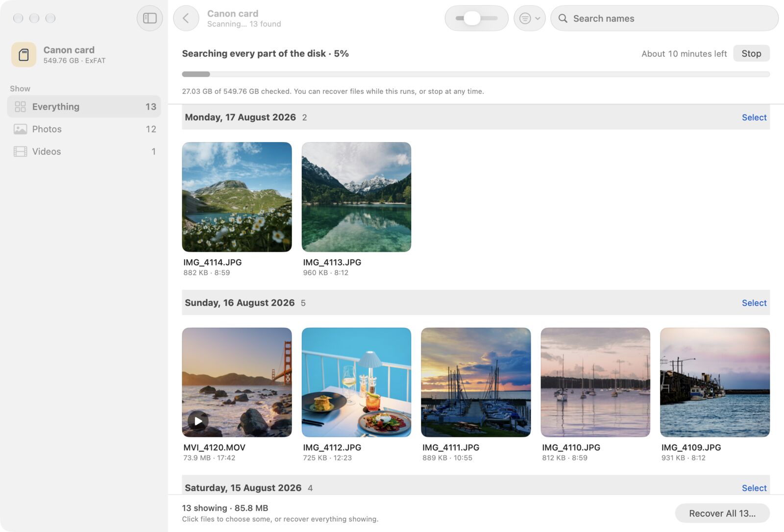
Task: Select all Sunday, 16 August items
Action: coord(754,303)
